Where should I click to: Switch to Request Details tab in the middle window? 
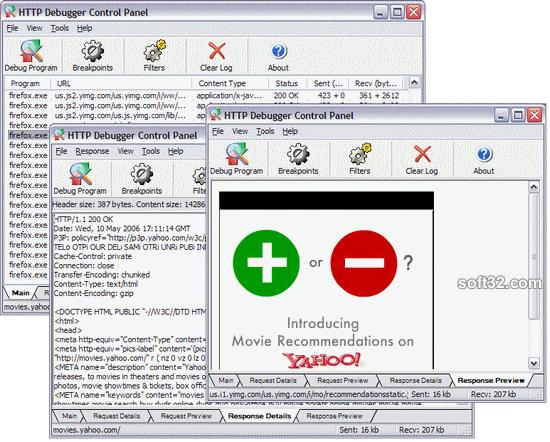pyautogui.click(x=116, y=416)
